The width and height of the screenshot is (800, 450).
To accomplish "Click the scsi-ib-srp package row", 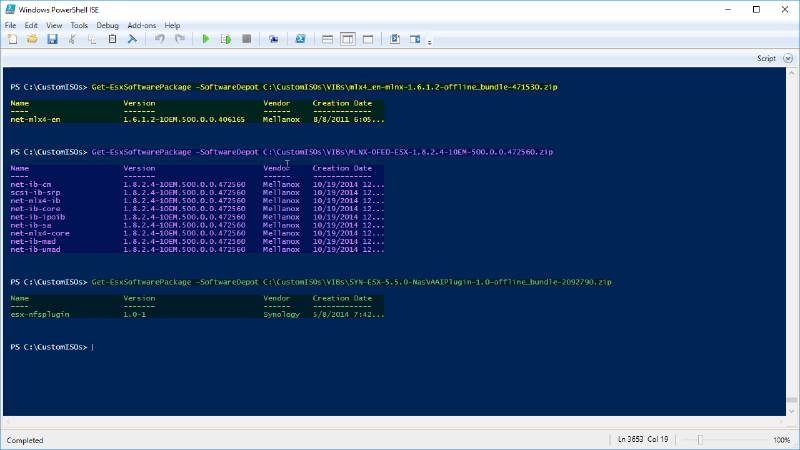I will (x=197, y=192).
